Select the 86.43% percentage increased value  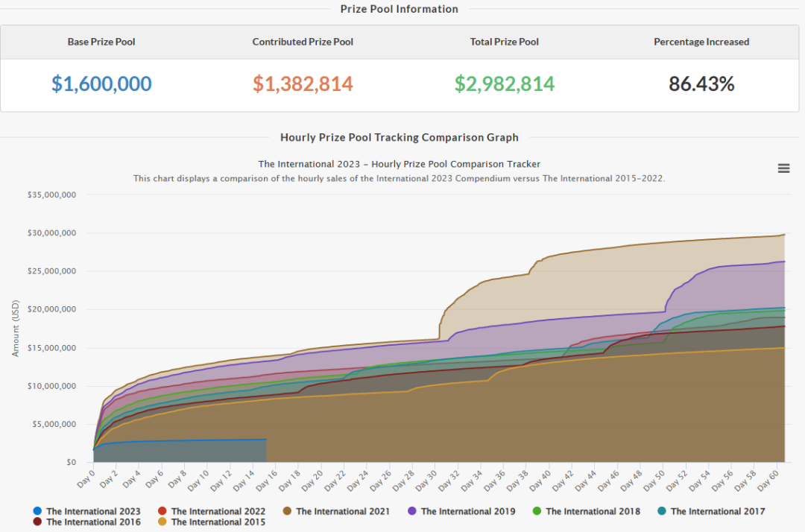click(701, 83)
